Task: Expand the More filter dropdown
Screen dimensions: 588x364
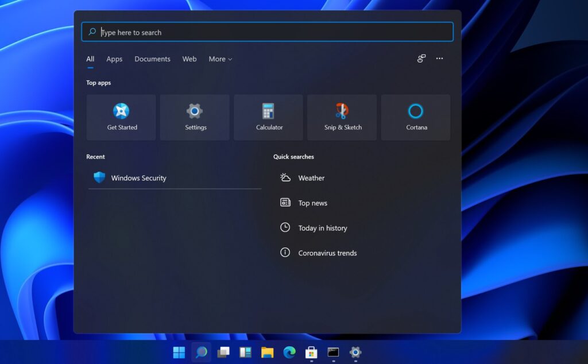Action: (x=220, y=59)
